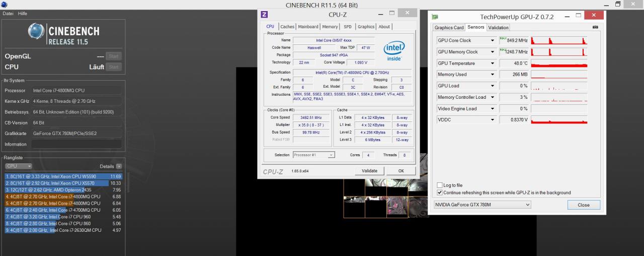Switch to the About tab in CPU-Z
644x256 pixels.
pyautogui.click(x=384, y=27)
